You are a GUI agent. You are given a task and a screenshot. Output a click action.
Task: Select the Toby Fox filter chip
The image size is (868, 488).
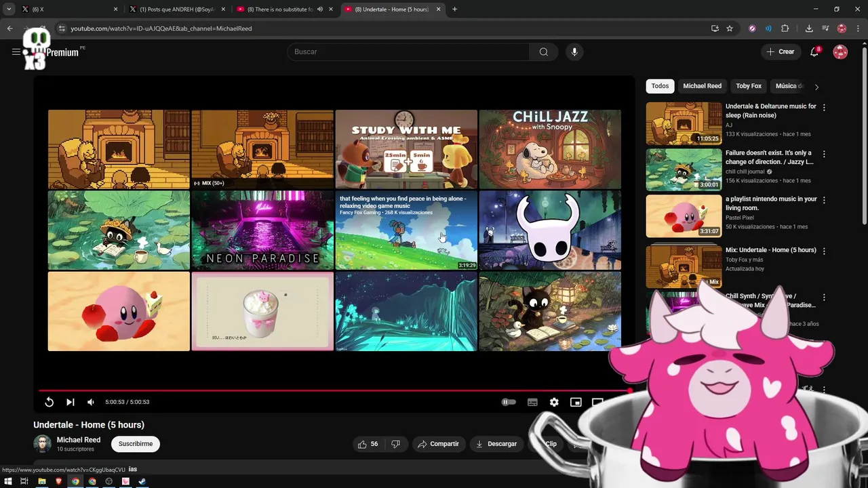[749, 86]
